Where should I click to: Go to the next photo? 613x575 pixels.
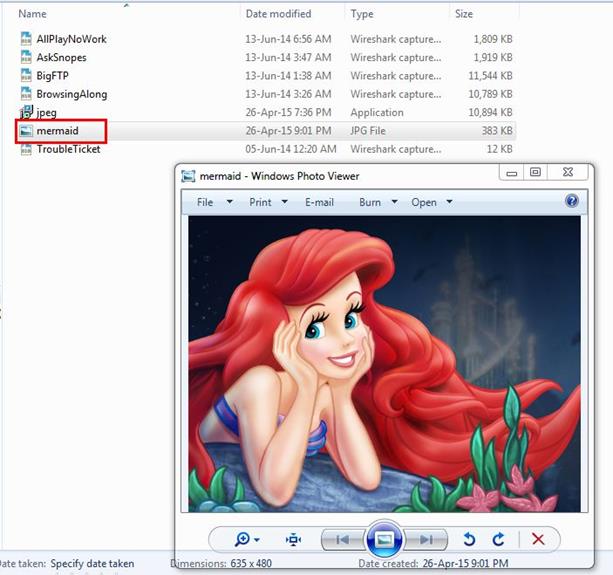pos(426,539)
